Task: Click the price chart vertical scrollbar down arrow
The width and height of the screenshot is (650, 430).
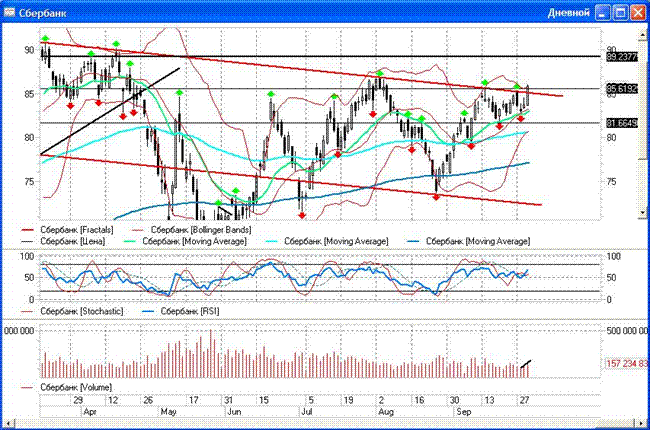Action: point(643,212)
